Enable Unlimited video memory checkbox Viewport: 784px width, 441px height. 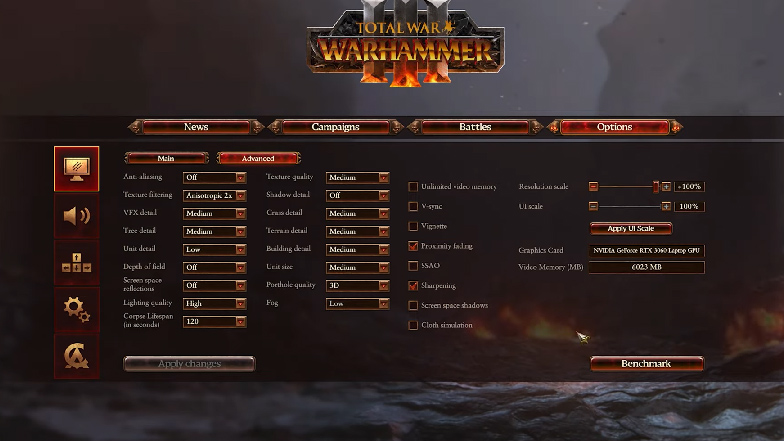tap(413, 186)
